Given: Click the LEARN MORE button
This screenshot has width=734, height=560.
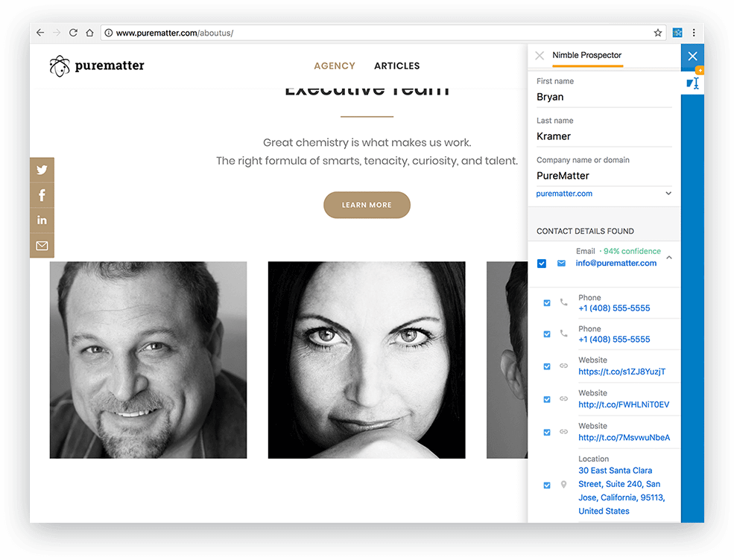Looking at the screenshot, I should tap(367, 205).
